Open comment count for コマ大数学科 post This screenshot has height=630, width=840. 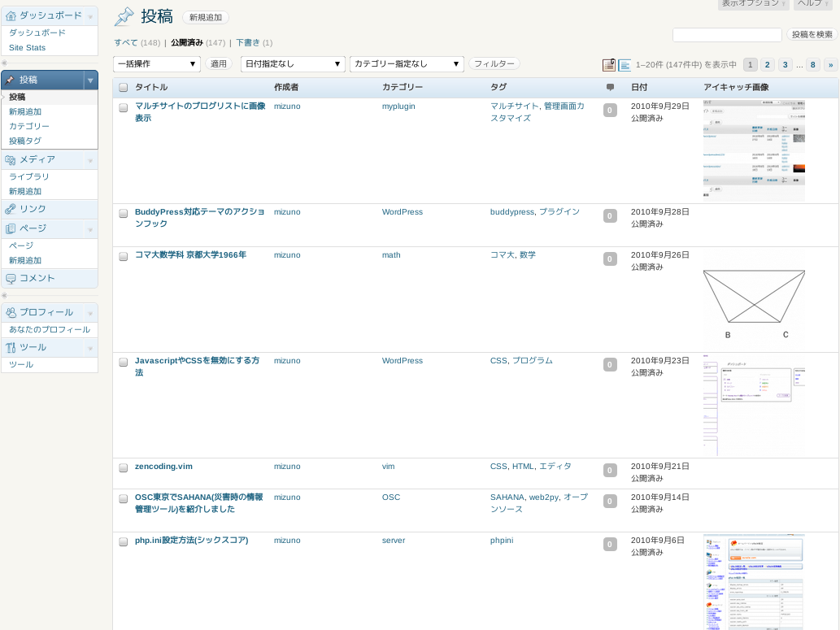point(610,259)
